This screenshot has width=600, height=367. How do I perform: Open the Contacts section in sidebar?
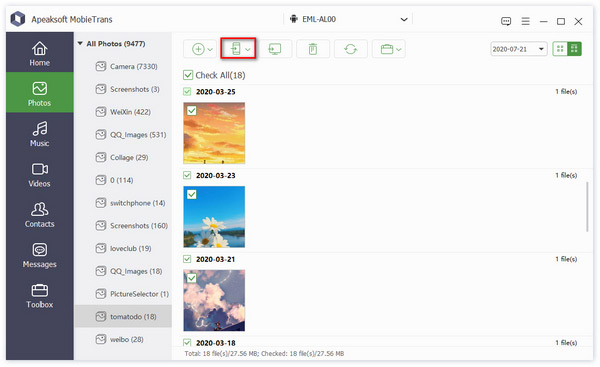tap(39, 214)
